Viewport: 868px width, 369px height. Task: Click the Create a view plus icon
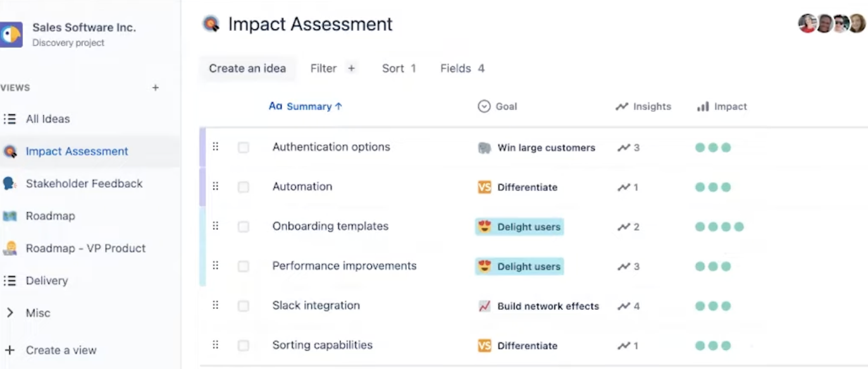pyautogui.click(x=9, y=349)
